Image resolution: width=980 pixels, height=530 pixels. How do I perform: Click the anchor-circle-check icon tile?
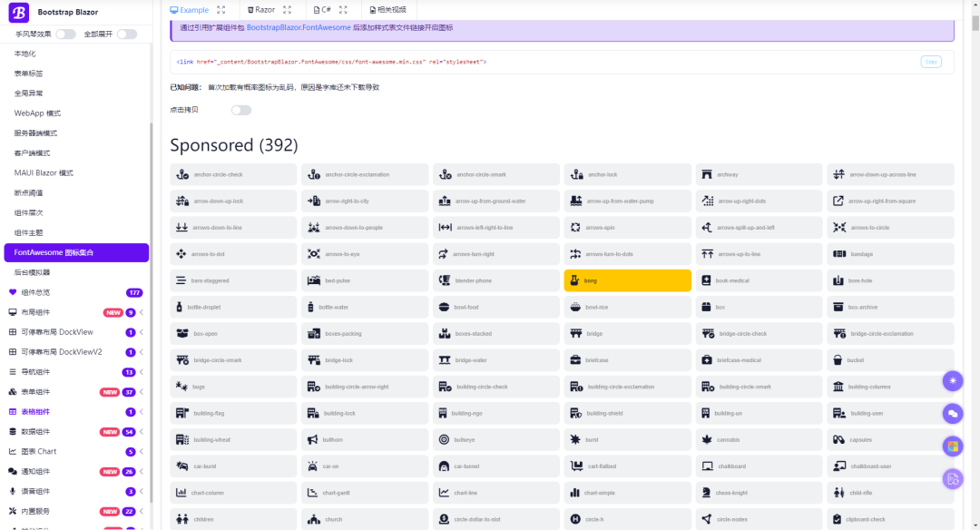233,174
